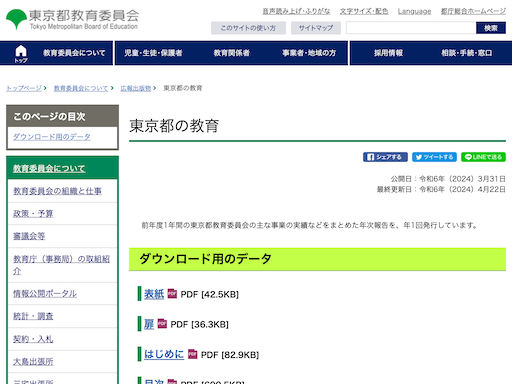Download the はじめに PDF link

click(164, 354)
